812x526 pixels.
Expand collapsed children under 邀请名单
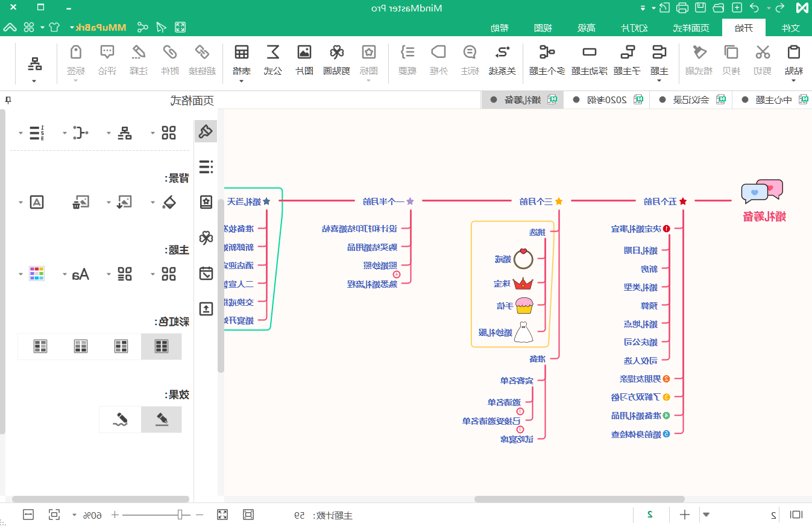(521, 411)
